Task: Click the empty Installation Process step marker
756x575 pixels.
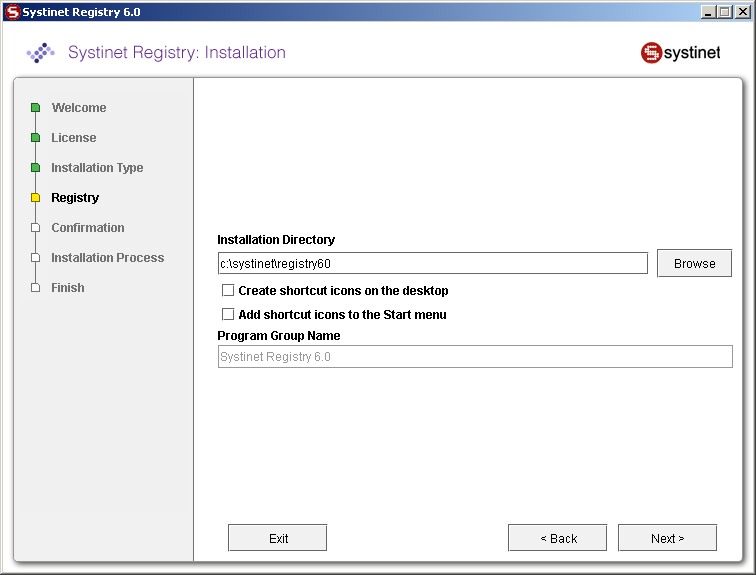Action: (x=35, y=257)
